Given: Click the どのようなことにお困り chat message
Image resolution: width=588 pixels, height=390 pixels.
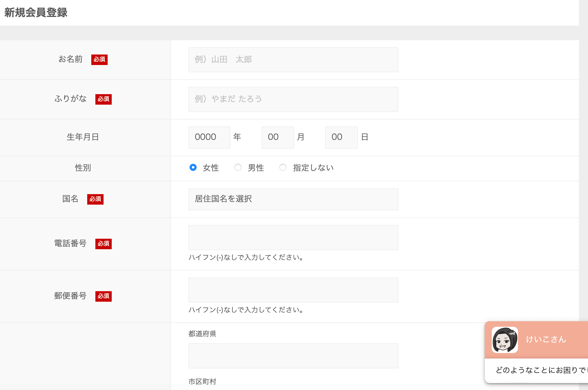Looking at the screenshot, I should 540,370.
